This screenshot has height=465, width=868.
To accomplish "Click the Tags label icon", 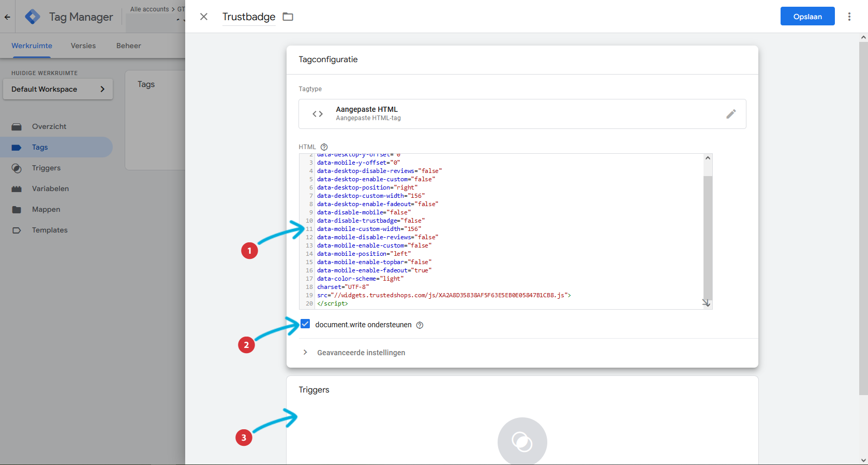I will point(17,148).
